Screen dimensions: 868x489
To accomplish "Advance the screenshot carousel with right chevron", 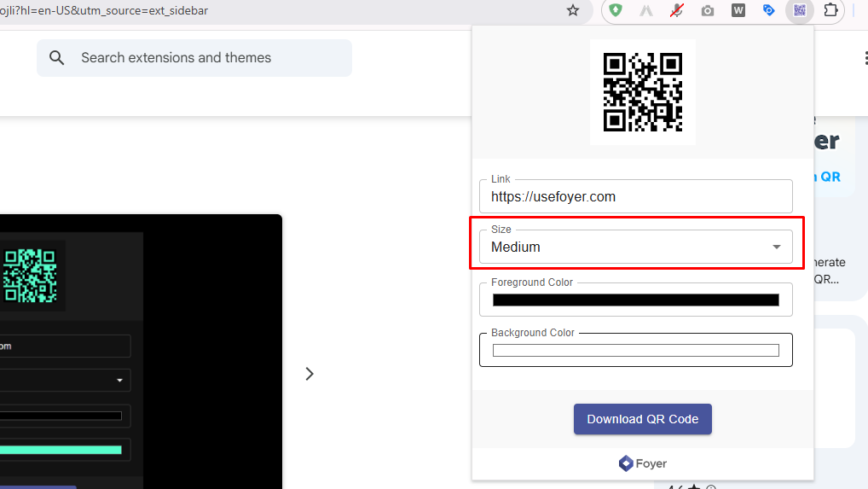I will pos(310,374).
